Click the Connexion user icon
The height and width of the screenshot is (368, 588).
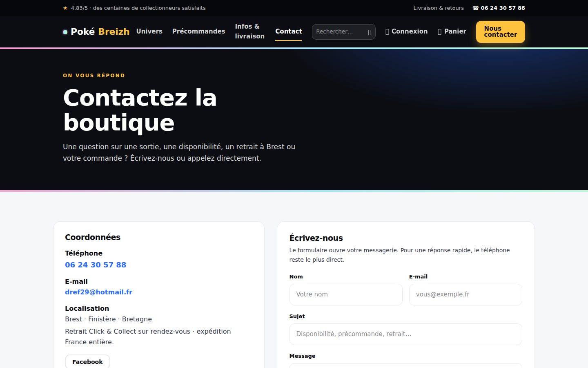[387, 32]
